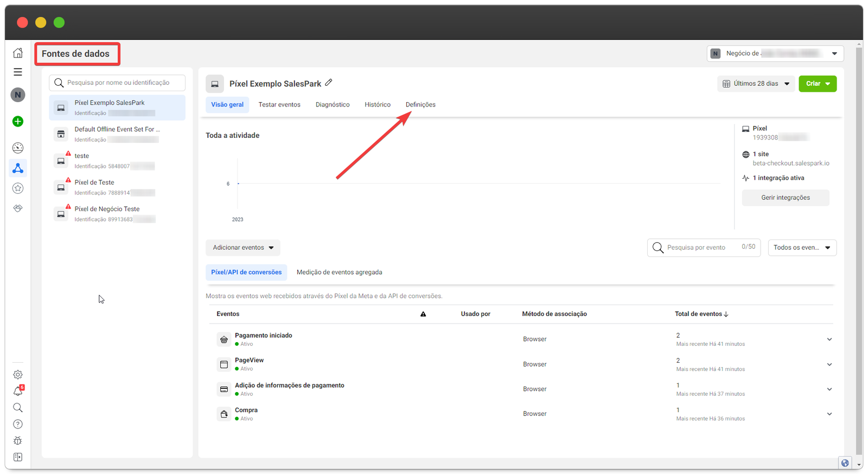Click the green Criar button
The height and width of the screenshot is (474, 868).
tap(817, 84)
